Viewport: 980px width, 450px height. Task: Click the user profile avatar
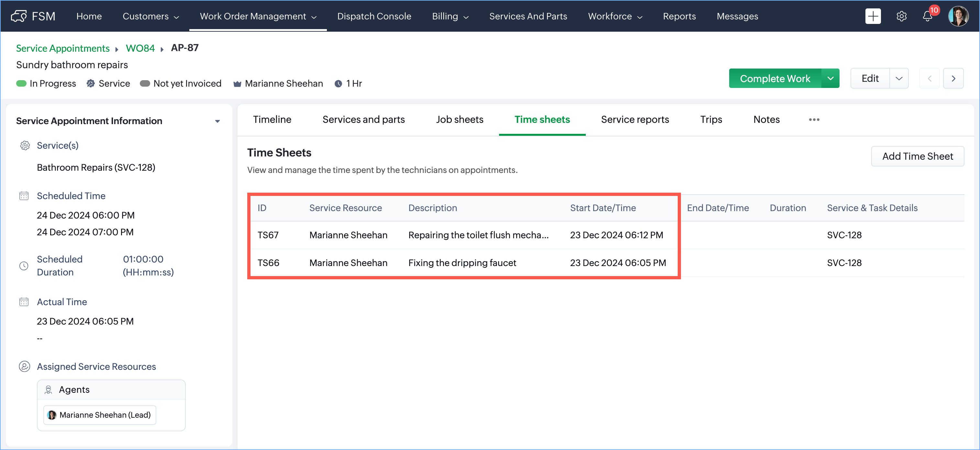[x=958, y=16]
